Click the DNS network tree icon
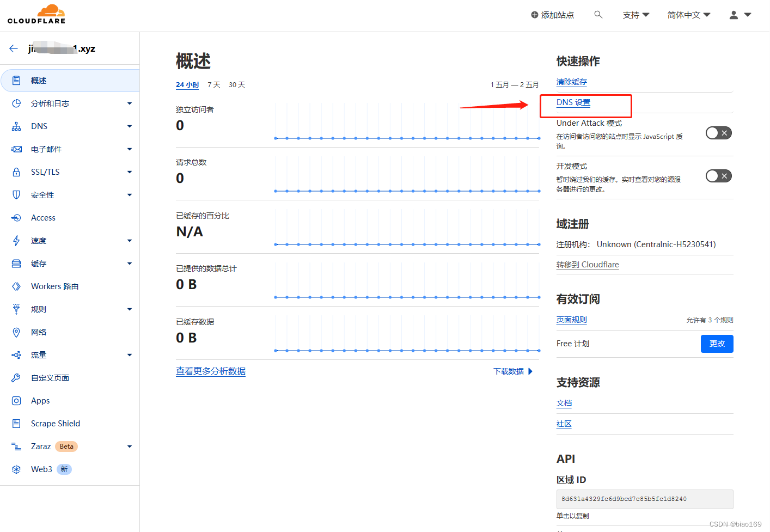 pyautogui.click(x=16, y=126)
